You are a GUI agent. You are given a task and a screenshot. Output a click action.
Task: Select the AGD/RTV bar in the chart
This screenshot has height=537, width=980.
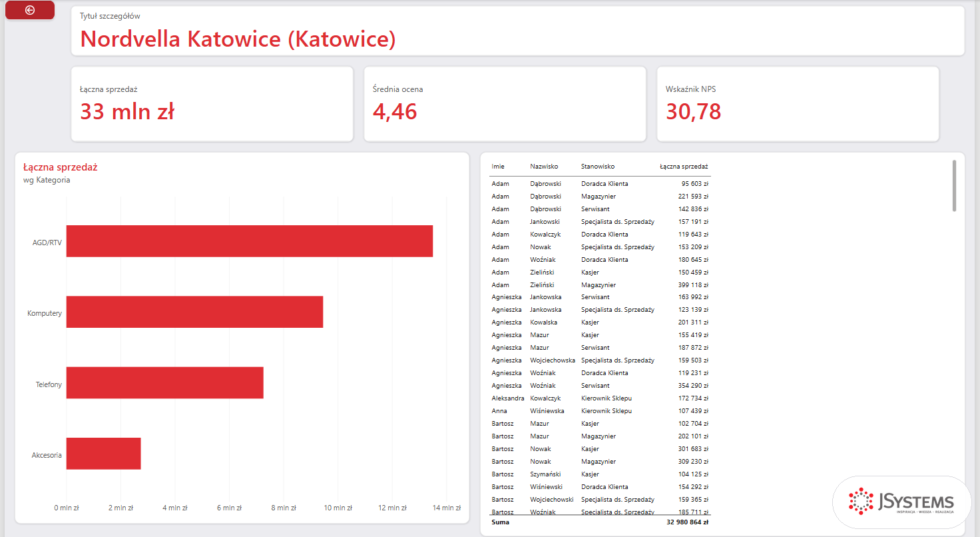click(x=250, y=241)
